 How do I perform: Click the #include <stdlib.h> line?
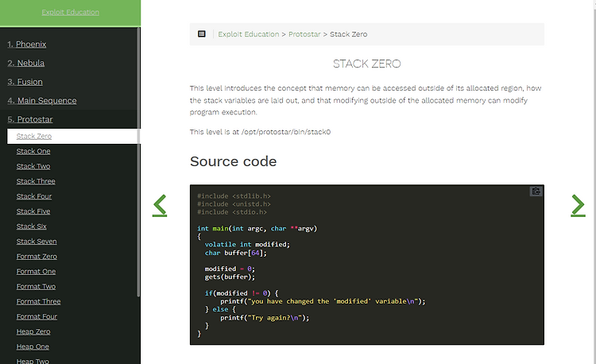tap(234, 196)
